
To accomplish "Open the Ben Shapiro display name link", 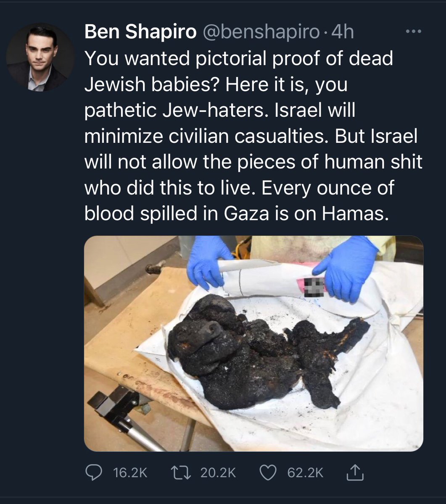I will pyautogui.click(x=140, y=32).
